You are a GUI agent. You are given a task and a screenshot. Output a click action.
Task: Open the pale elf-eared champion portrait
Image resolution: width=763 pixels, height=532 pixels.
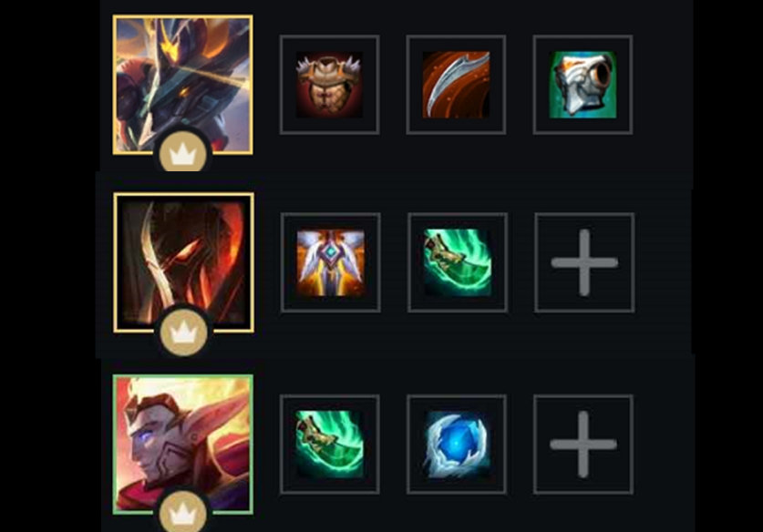coord(182,445)
